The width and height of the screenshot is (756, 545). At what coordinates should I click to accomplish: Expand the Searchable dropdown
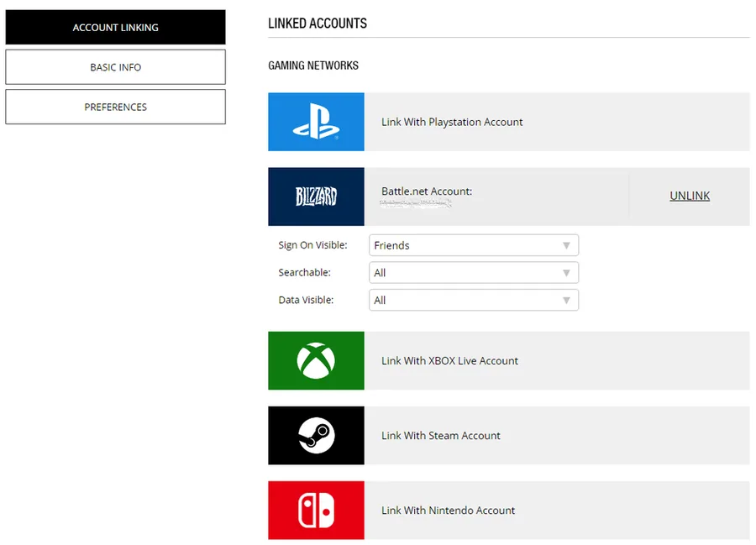click(x=474, y=273)
